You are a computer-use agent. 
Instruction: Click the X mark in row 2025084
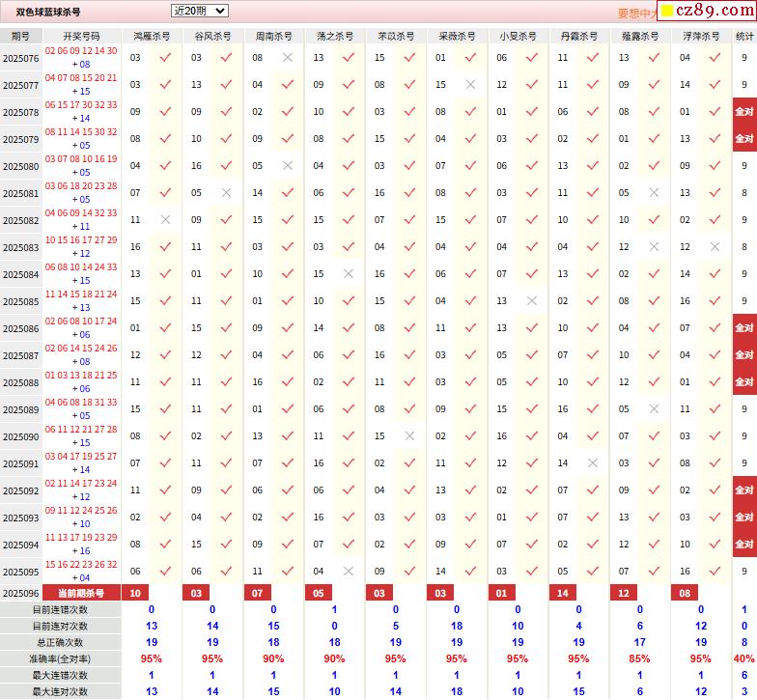(349, 274)
